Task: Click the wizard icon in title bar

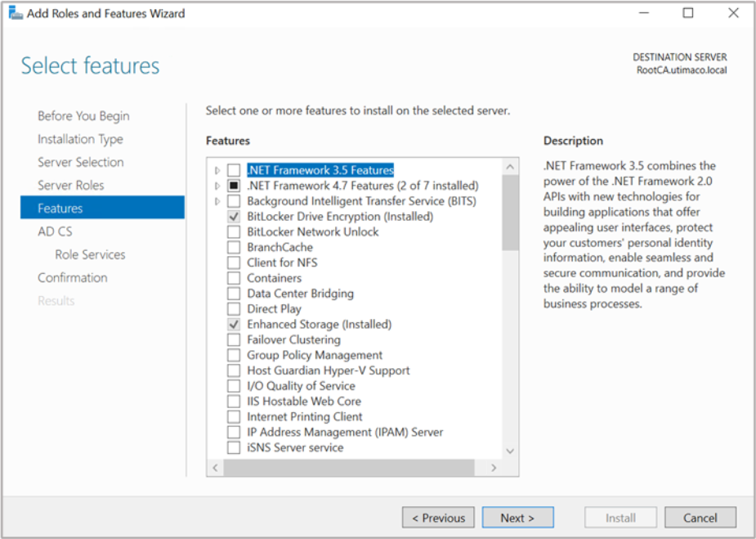Action: tap(15, 13)
